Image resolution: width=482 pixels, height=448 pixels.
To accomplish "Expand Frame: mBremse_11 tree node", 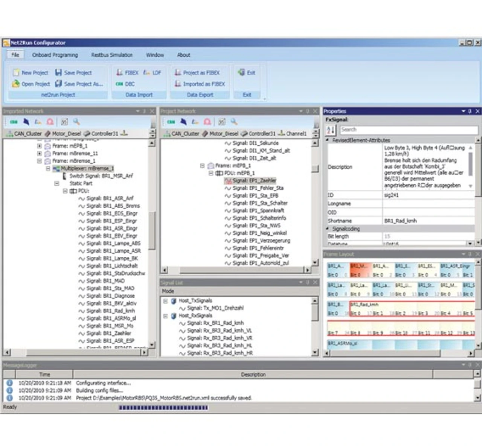I will 40,153.
